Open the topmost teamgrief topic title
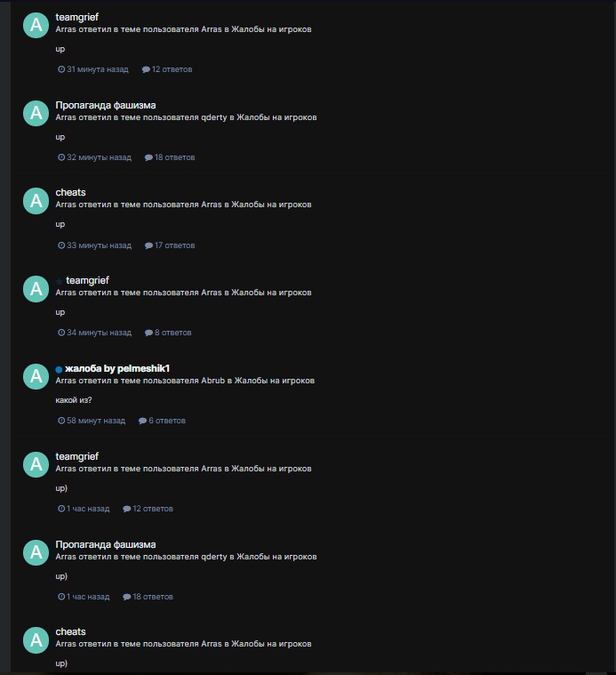The image size is (616, 675). pyautogui.click(x=77, y=17)
